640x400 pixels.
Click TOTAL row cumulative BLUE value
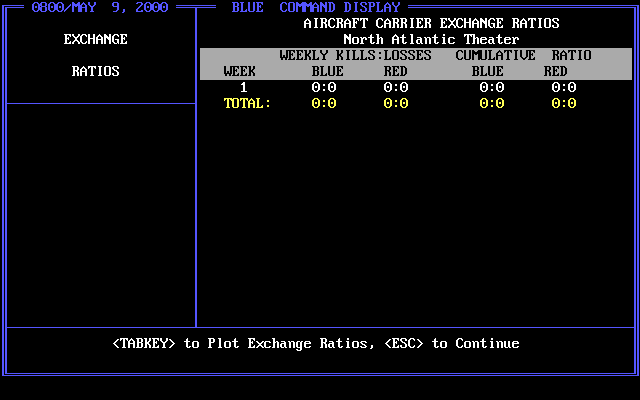(492, 103)
